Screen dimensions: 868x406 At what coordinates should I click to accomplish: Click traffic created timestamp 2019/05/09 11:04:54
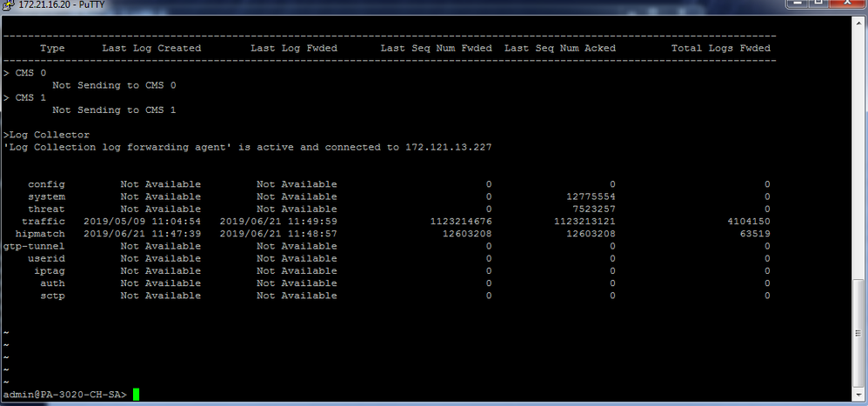pos(143,221)
